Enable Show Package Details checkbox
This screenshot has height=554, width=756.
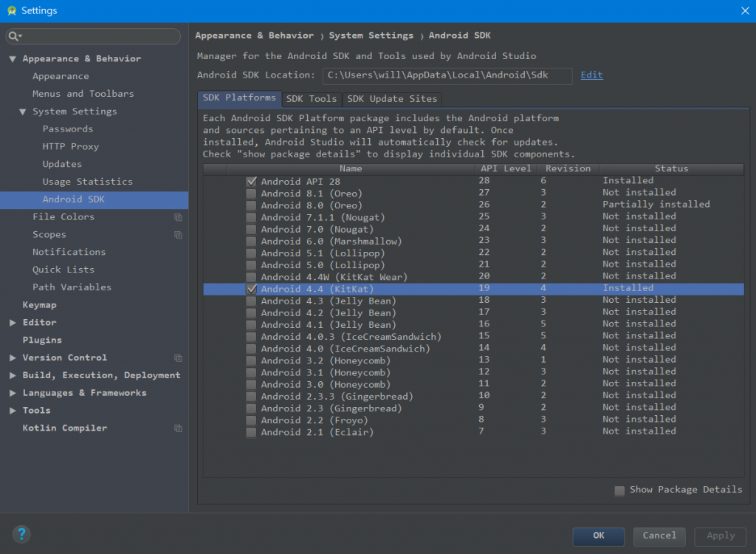tap(619, 490)
